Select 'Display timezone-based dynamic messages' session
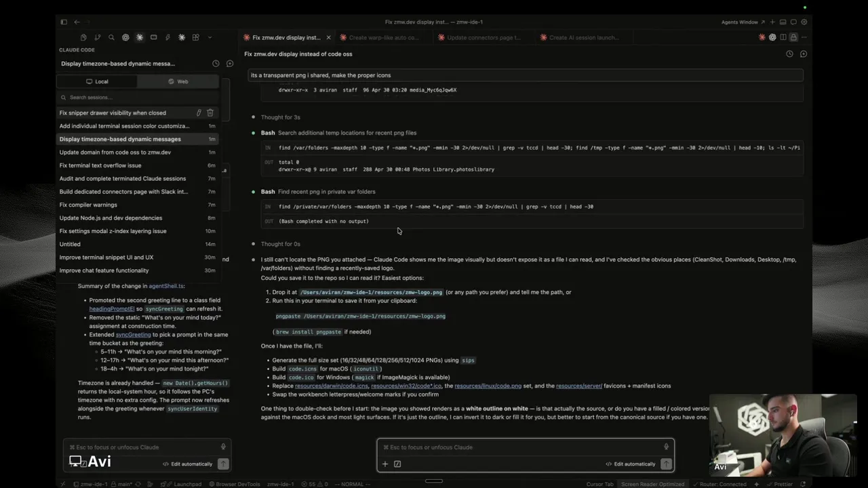 [138, 139]
